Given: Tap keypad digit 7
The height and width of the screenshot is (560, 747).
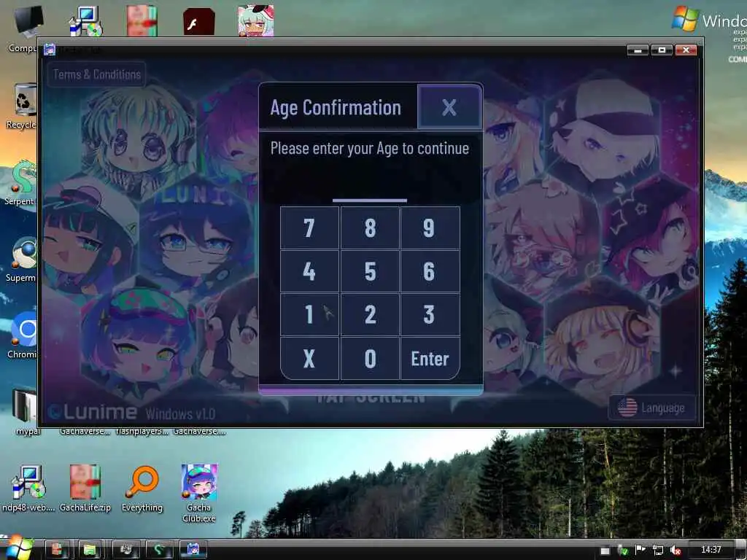Looking at the screenshot, I should click(x=309, y=228).
